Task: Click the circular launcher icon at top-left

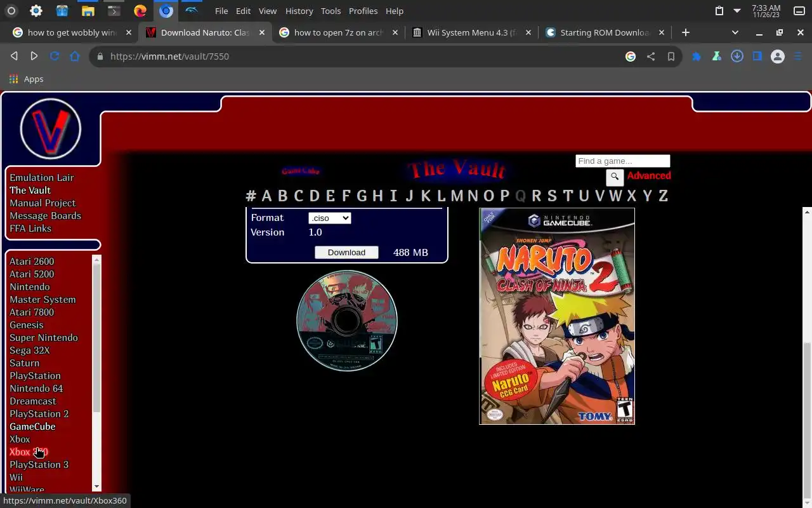Action: point(11,11)
